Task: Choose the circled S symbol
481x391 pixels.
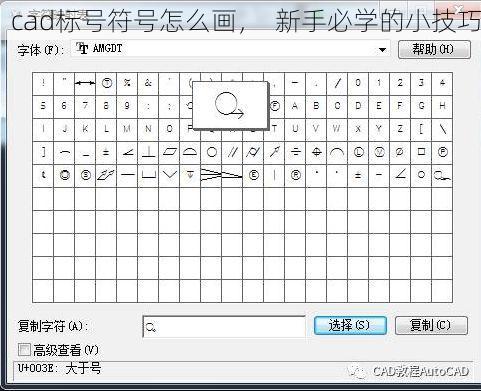Action: pos(86,175)
